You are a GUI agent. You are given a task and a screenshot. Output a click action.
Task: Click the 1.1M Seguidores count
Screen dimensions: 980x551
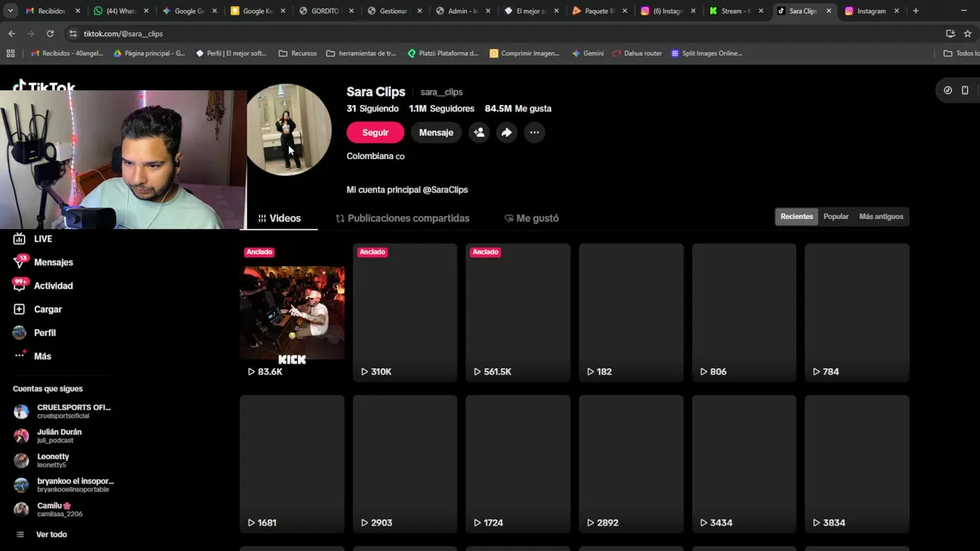[442, 109]
